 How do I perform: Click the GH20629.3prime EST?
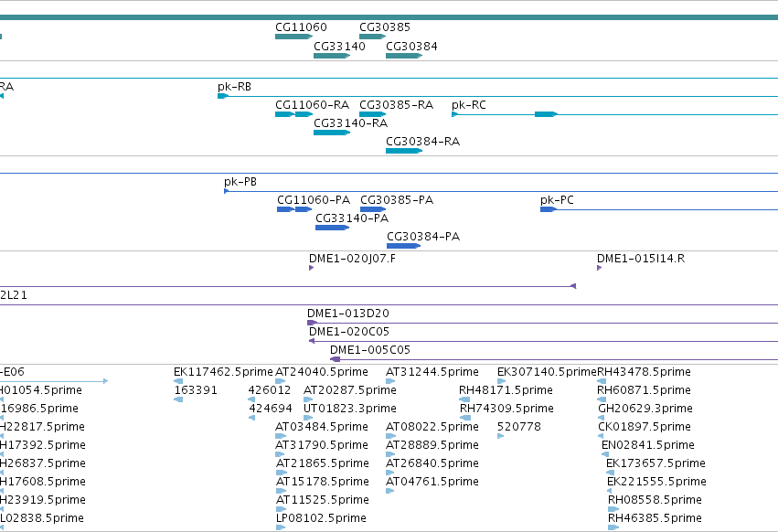[x=601, y=418]
